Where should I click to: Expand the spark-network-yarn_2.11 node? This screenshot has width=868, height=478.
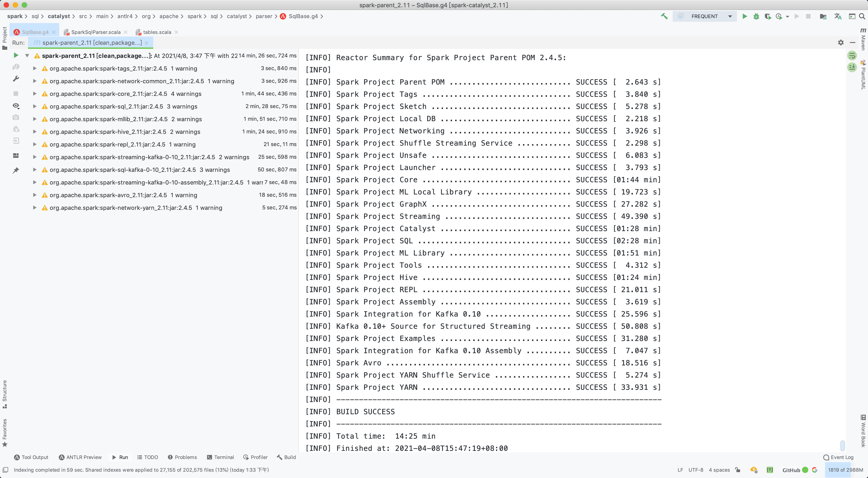(34, 208)
